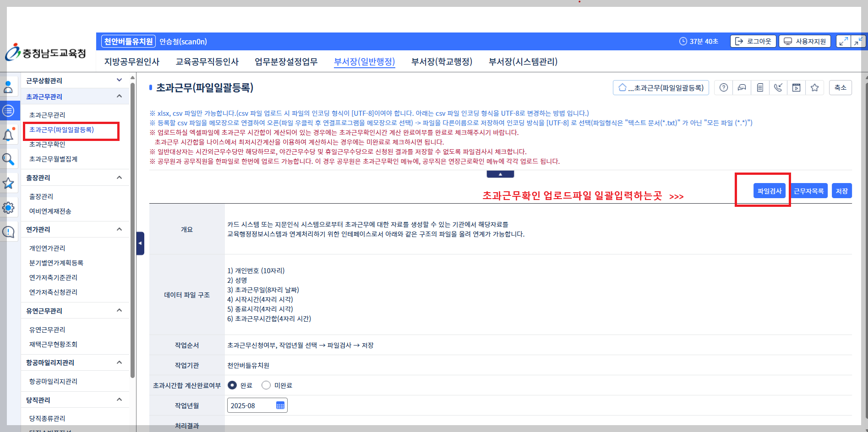Open the user profile sidebar icon
This screenshot has width=868, height=432.
tap(8, 86)
